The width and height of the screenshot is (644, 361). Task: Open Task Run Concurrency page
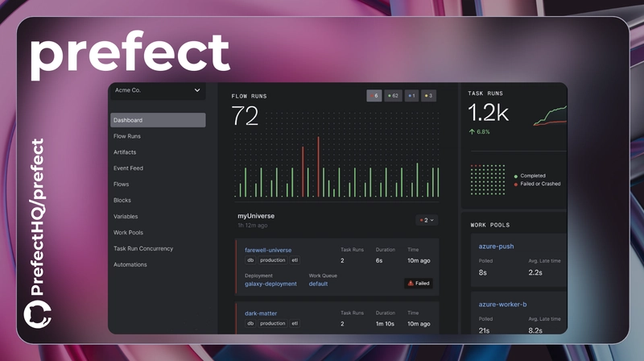click(143, 248)
